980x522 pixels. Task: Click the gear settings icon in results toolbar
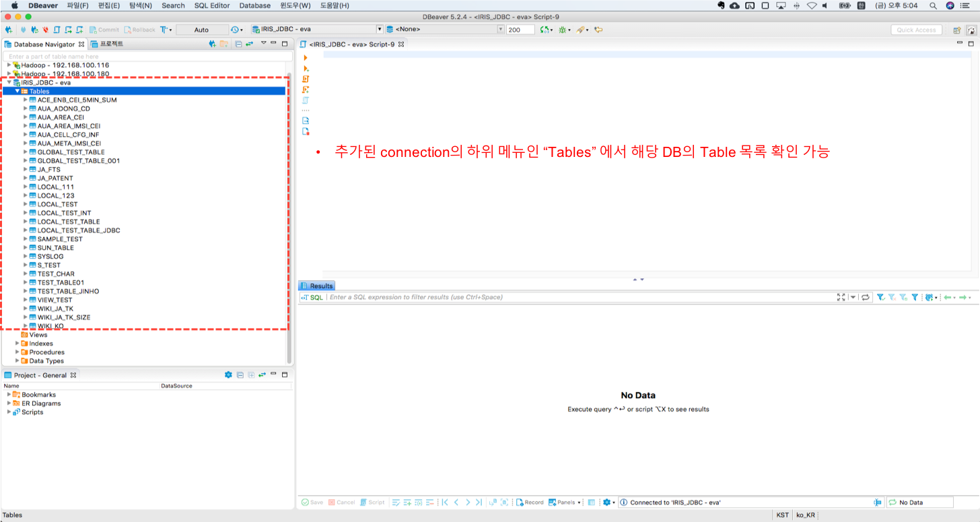[606, 502]
